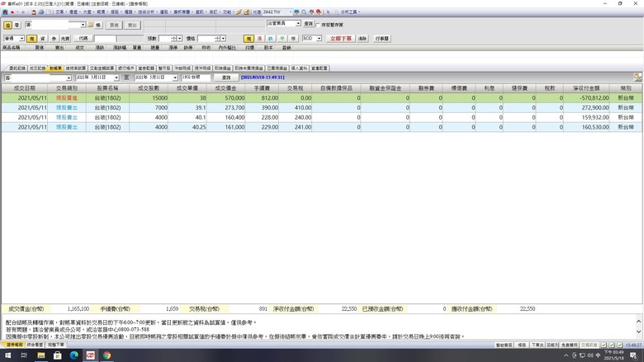Click the lock icon beside account dropdown

[90, 25]
